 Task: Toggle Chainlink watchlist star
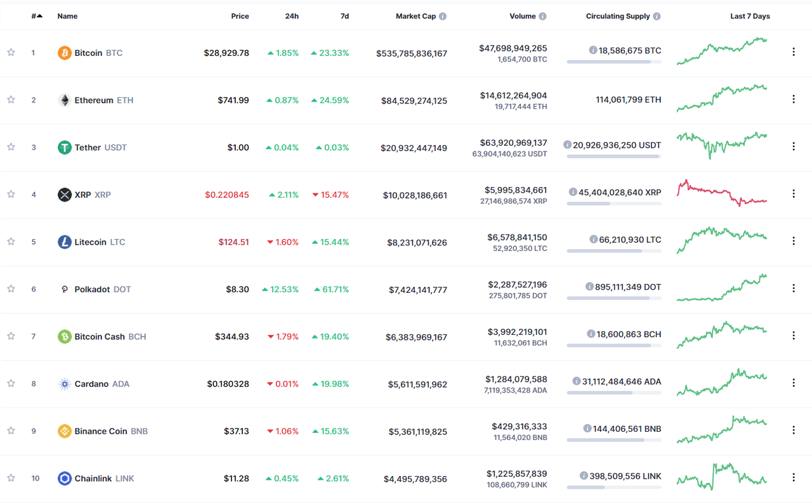click(11, 478)
